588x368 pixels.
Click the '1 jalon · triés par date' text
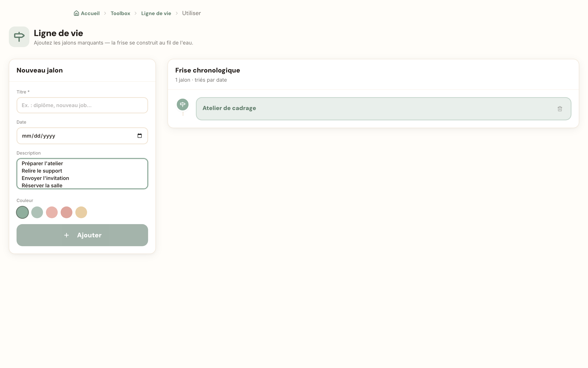201,80
